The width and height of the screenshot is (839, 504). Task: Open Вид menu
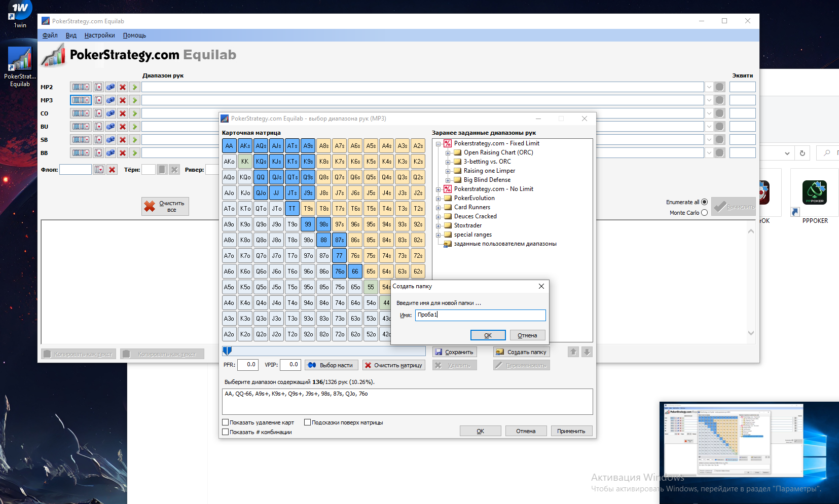[71, 35]
